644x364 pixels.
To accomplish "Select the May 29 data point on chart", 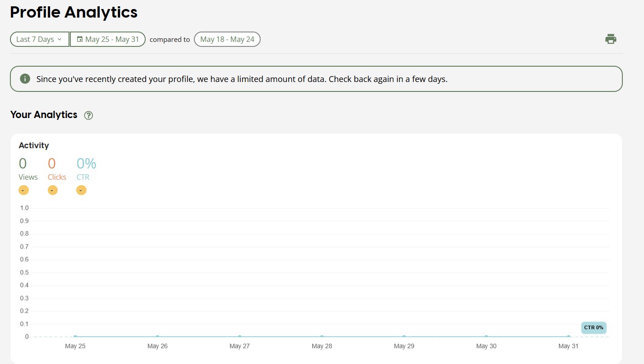I will tap(404, 337).
